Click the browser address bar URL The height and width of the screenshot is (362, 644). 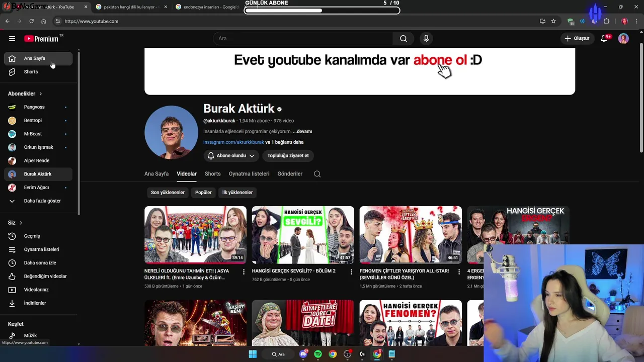(92, 21)
